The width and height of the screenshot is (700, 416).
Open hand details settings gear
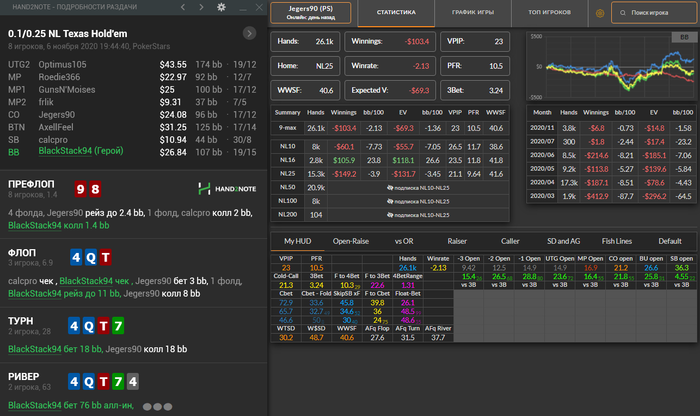pos(221,7)
